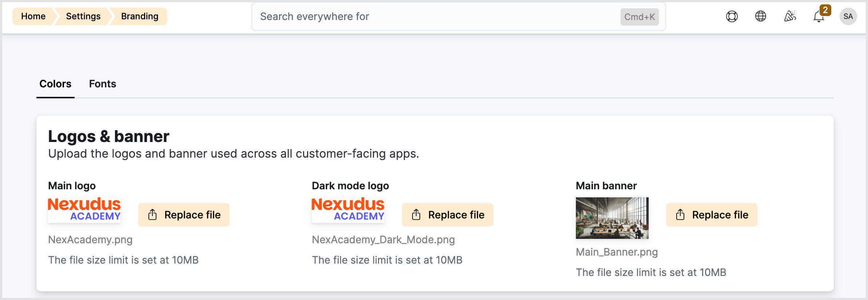Click the globe language icon
Image resolution: width=868 pixels, height=300 pixels.
(x=761, y=16)
